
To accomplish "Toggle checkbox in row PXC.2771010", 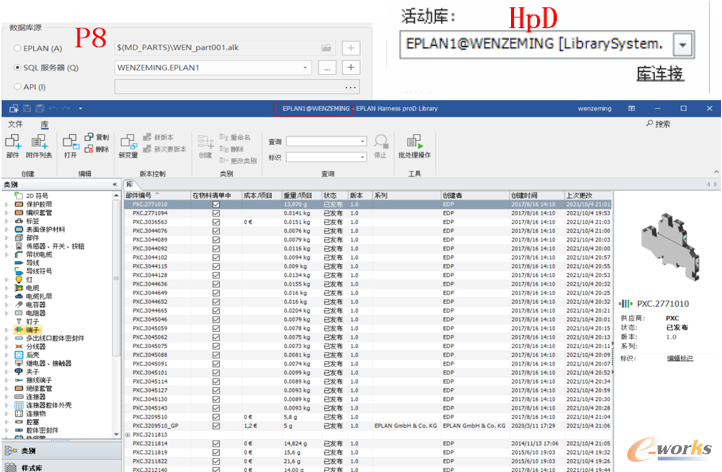I will tap(216, 204).
